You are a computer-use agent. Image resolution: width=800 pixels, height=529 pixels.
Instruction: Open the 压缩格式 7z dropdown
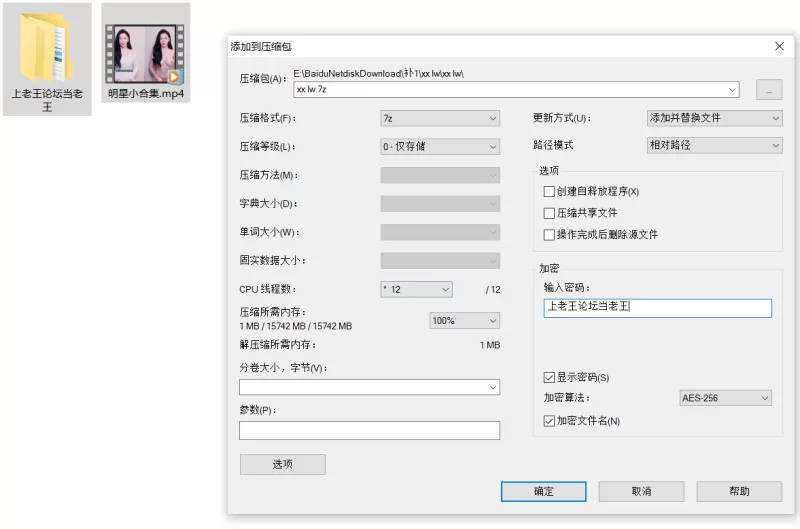(x=439, y=118)
